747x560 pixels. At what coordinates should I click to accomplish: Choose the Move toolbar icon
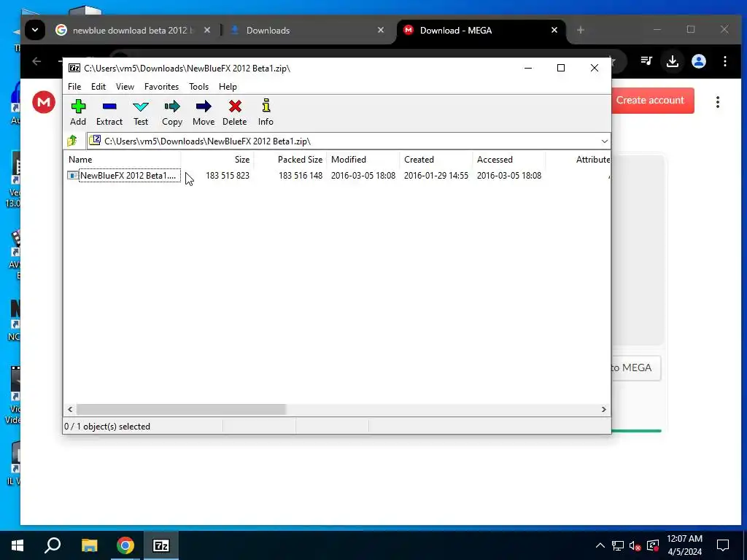(204, 112)
